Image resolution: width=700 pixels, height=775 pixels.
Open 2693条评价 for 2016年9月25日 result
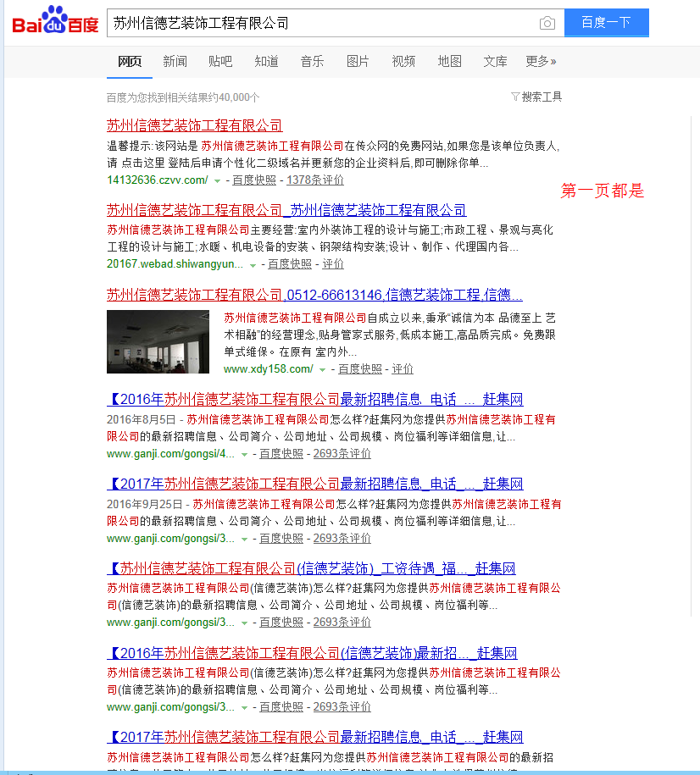[342, 538]
